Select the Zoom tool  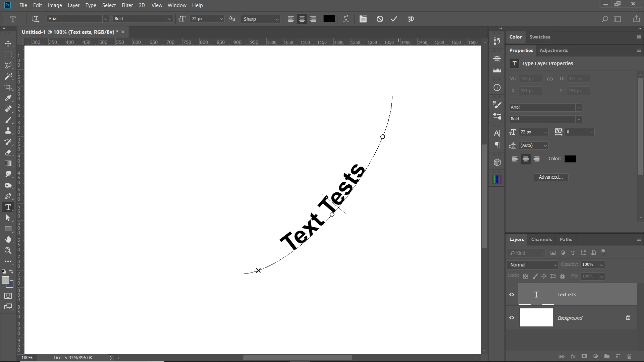click(8, 251)
